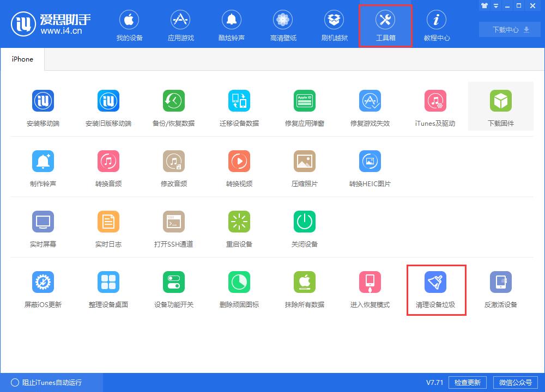Launch the 转换视频 video converter
The height and width of the screenshot is (392, 545).
pyautogui.click(x=239, y=167)
